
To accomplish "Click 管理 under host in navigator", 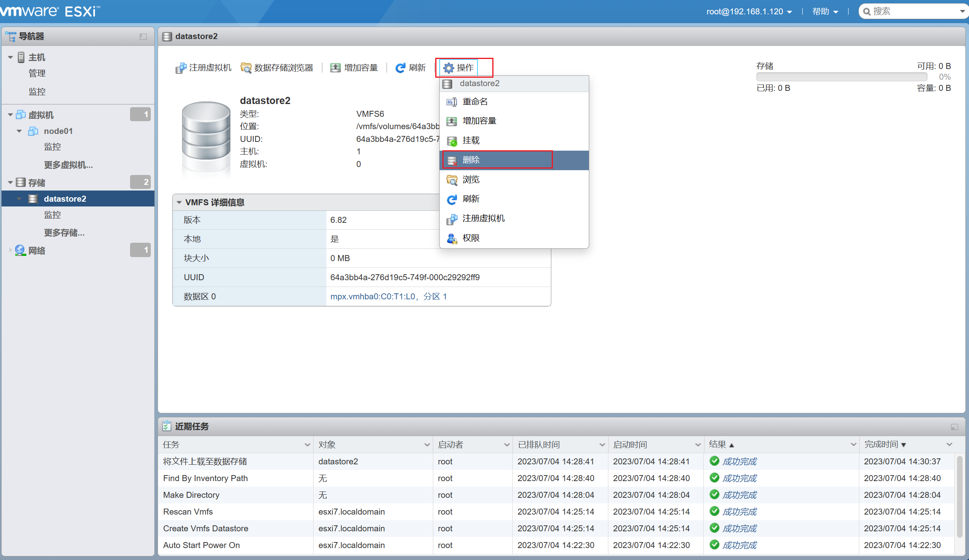I will tap(37, 73).
